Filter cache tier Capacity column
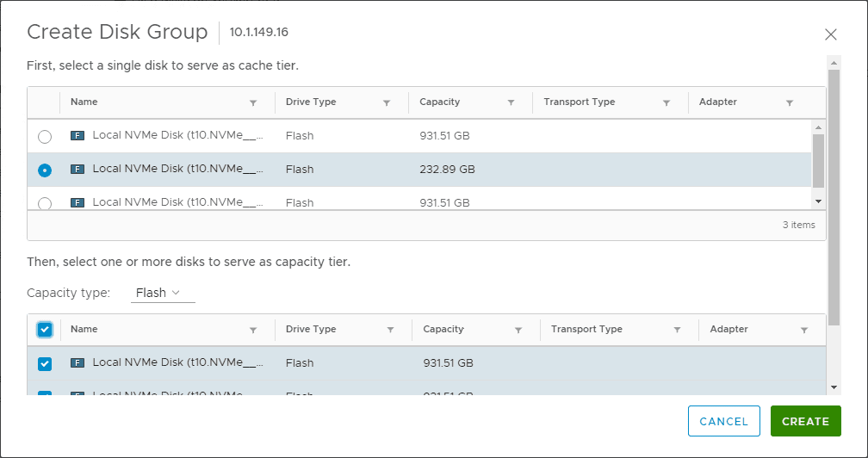Viewport: 868px width, 458px height. 511,102
